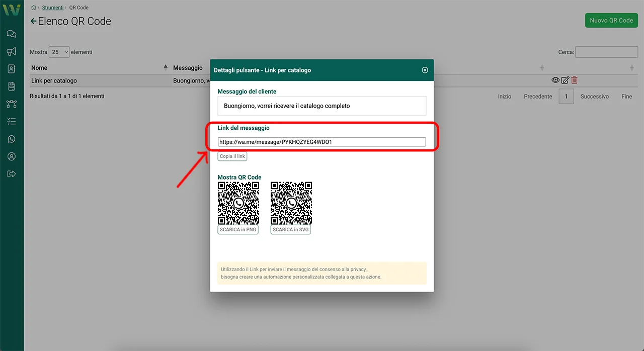Viewport: 644px width, 351px height.
Task: Go to Inizio pagination link
Action: tap(505, 97)
